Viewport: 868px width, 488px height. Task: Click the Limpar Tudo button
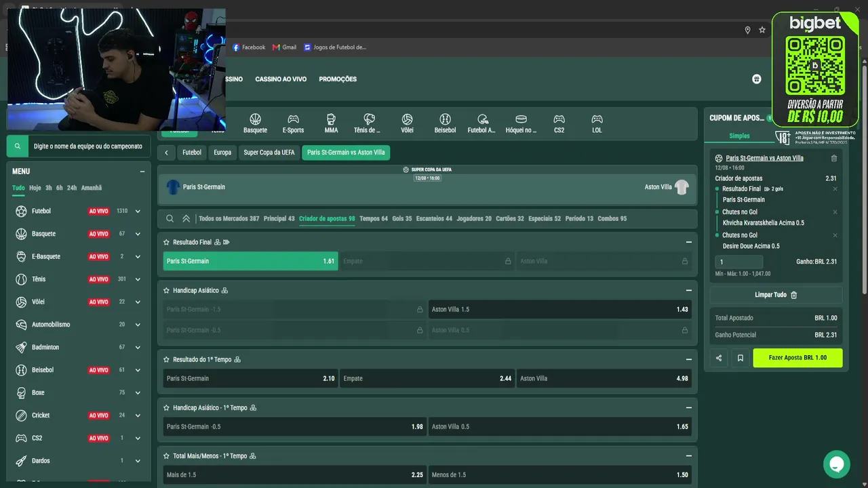coord(776,295)
